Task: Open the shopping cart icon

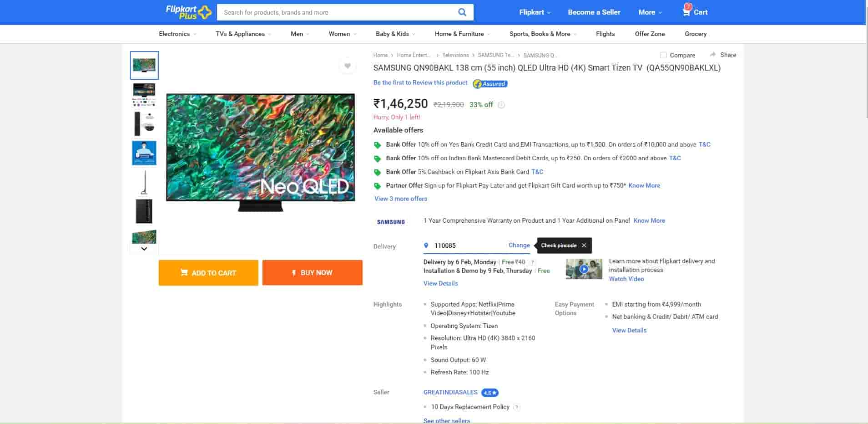Action: (x=686, y=12)
